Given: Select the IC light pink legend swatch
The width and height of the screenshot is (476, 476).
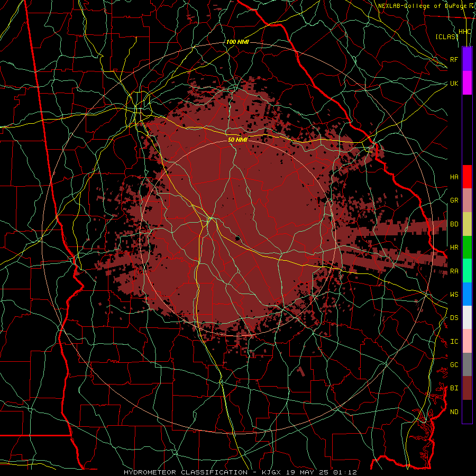Looking at the screenshot, I should pos(467,341).
